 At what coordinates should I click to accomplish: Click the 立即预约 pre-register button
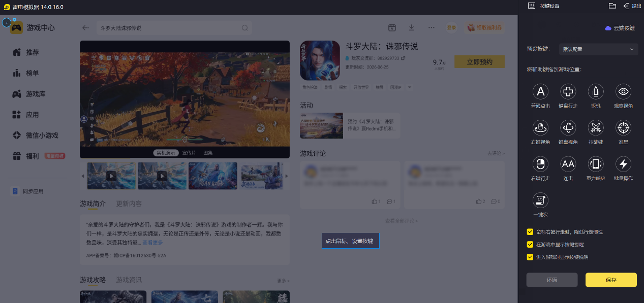(479, 61)
